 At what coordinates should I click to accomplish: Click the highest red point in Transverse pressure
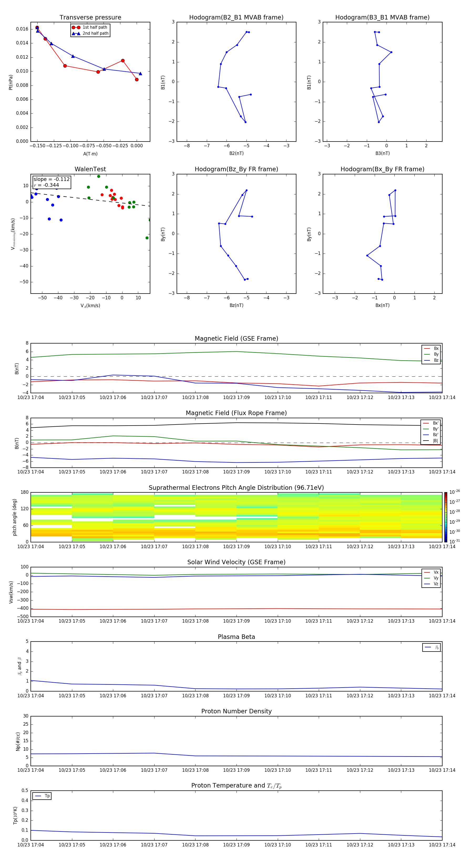37,28
